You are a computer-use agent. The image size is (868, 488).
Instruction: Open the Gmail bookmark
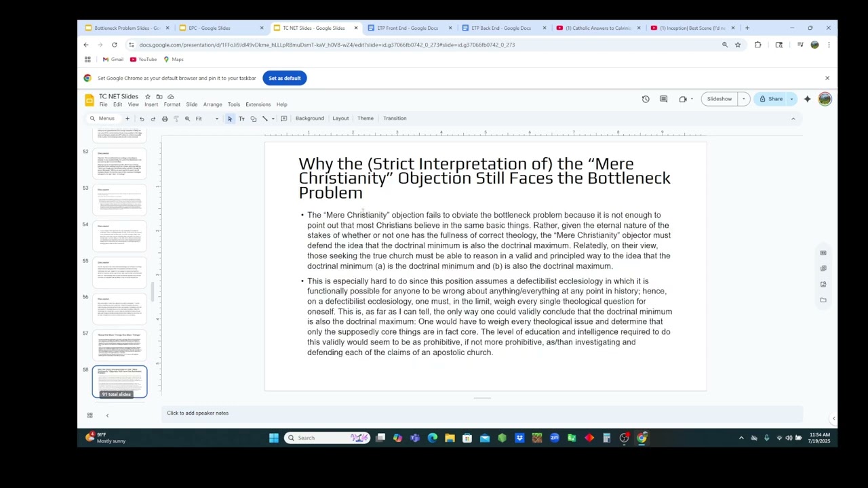pos(113,60)
